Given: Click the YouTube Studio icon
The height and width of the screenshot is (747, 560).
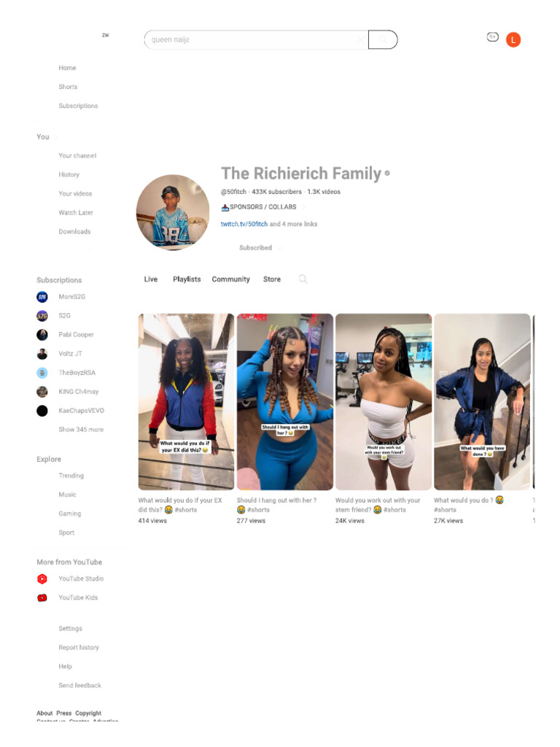Looking at the screenshot, I should tap(42, 578).
